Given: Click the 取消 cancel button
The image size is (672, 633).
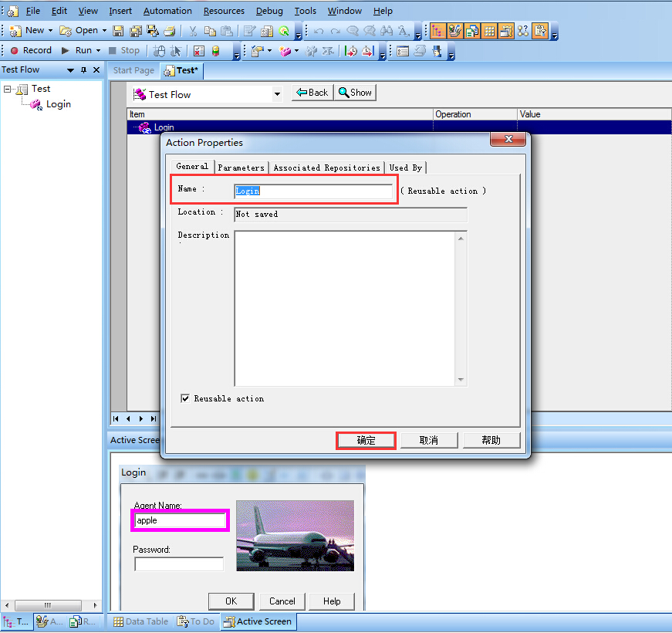Looking at the screenshot, I should (x=429, y=440).
